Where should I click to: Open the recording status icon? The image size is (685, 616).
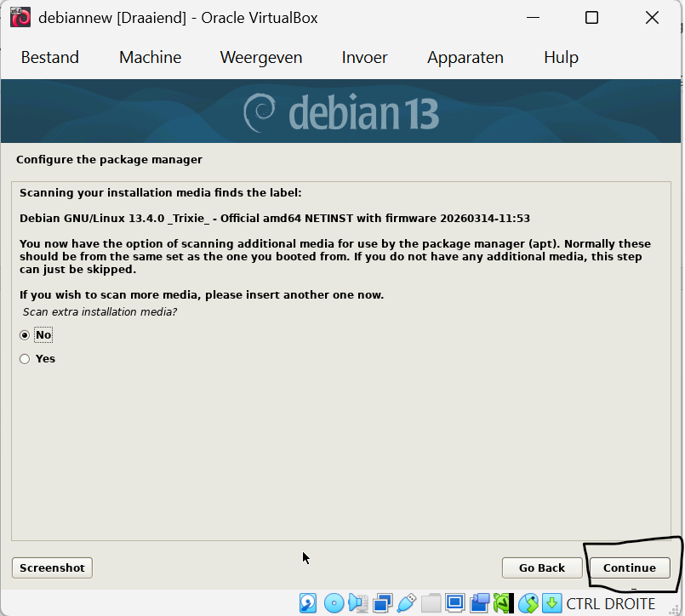click(x=479, y=603)
